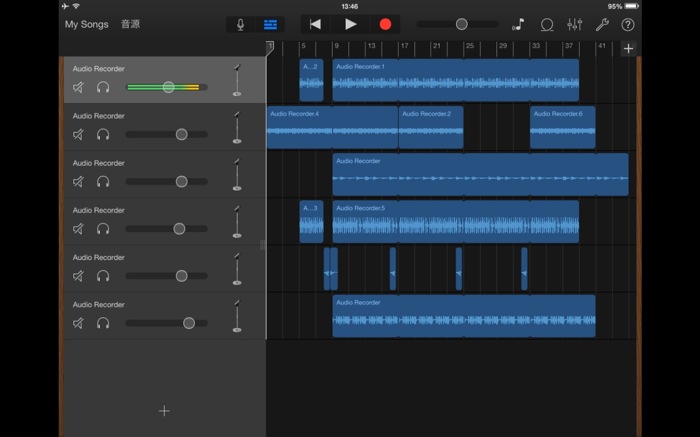Tap the 13:46 clock in status bar
The image size is (700, 437).
click(x=350, y=6)
